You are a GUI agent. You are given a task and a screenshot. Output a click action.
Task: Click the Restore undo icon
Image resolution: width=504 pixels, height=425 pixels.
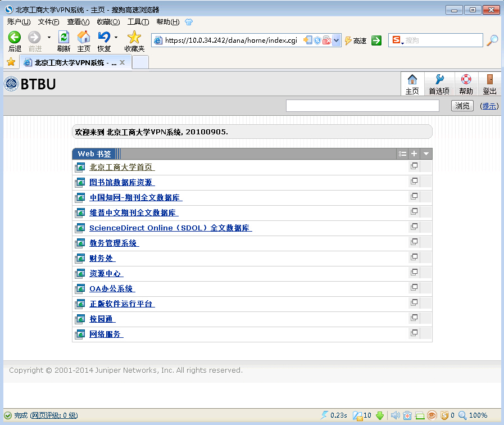coord(104,37)
